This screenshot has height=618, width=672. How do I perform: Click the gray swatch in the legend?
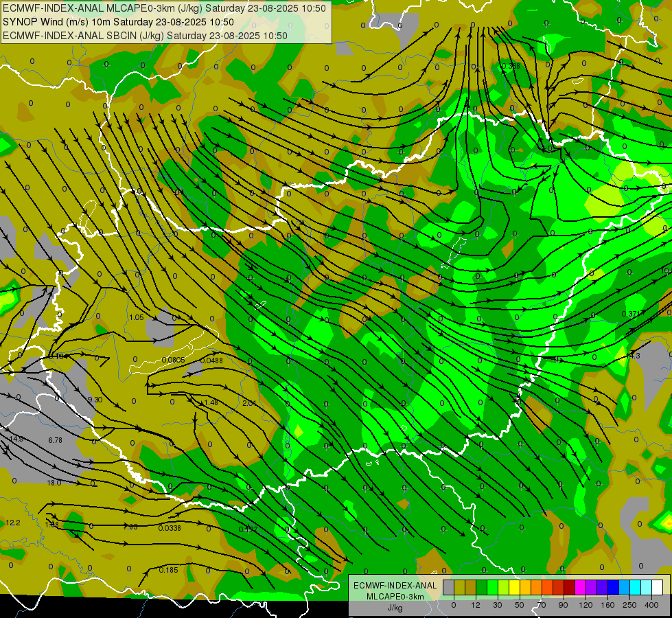[x=449, y=587]
